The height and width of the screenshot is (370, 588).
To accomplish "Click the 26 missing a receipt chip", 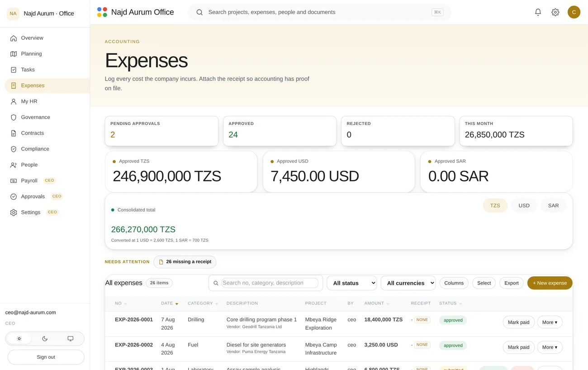I will point(185,262).
